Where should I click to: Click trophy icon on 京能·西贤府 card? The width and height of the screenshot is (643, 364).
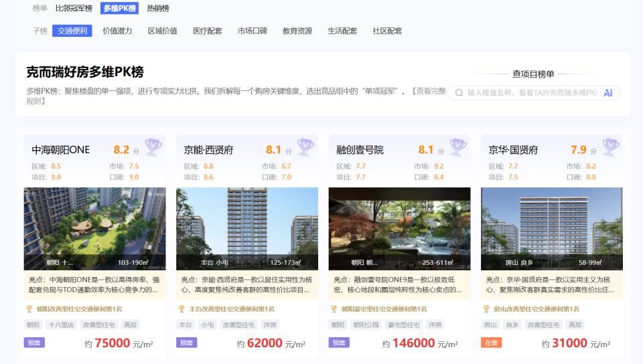305,147
